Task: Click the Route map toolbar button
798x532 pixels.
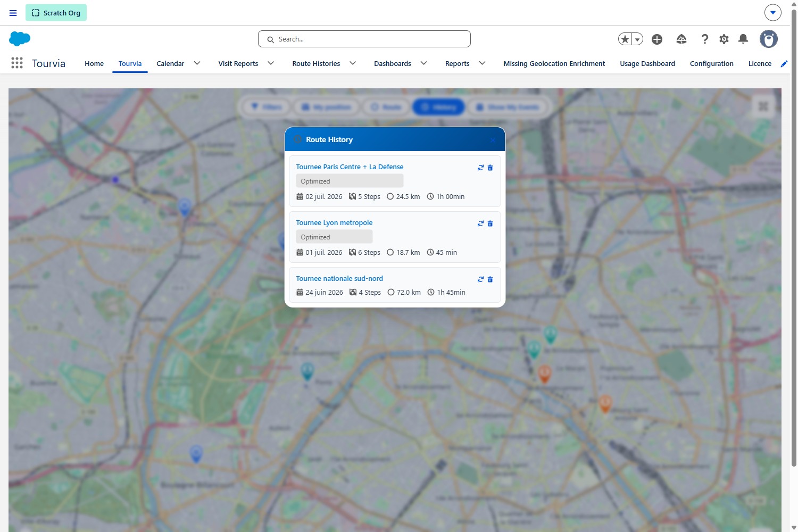Action: click(x=386, y=107)
